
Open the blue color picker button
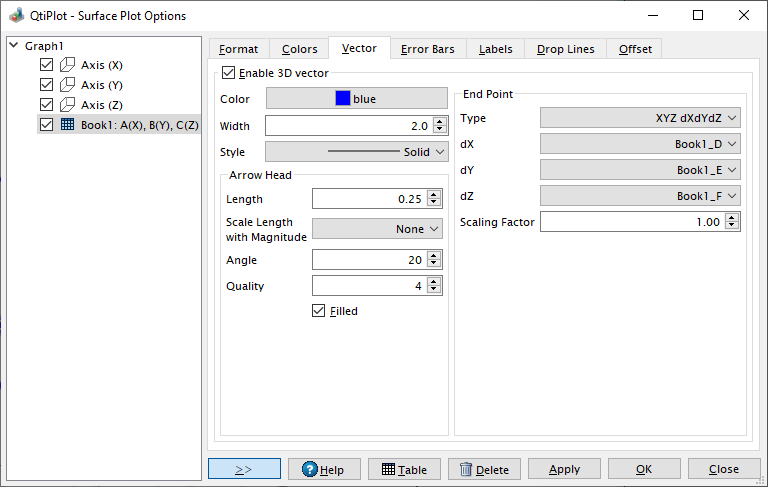point(356,99)
